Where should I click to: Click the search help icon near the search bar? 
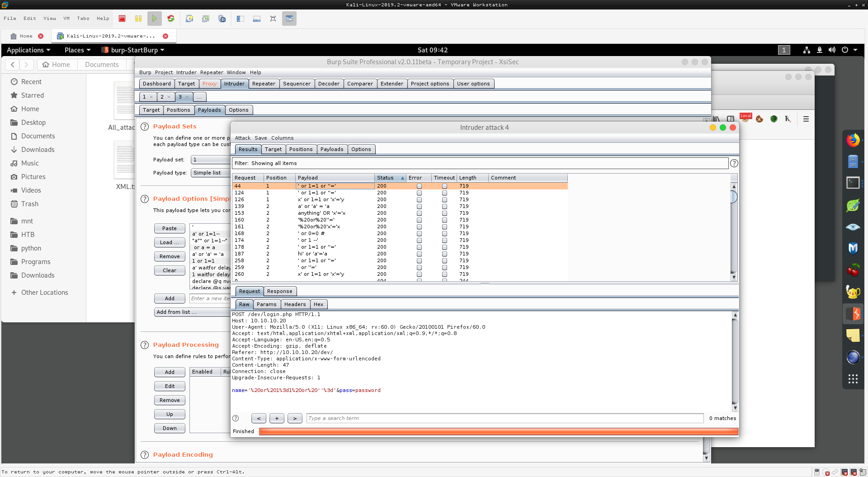[236, 418]
